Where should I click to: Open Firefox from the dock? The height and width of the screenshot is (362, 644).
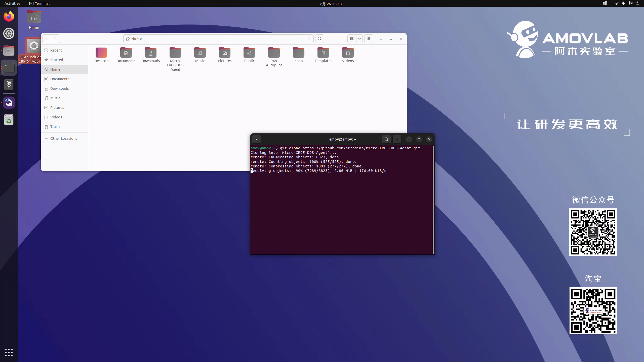tap(9, 16)
